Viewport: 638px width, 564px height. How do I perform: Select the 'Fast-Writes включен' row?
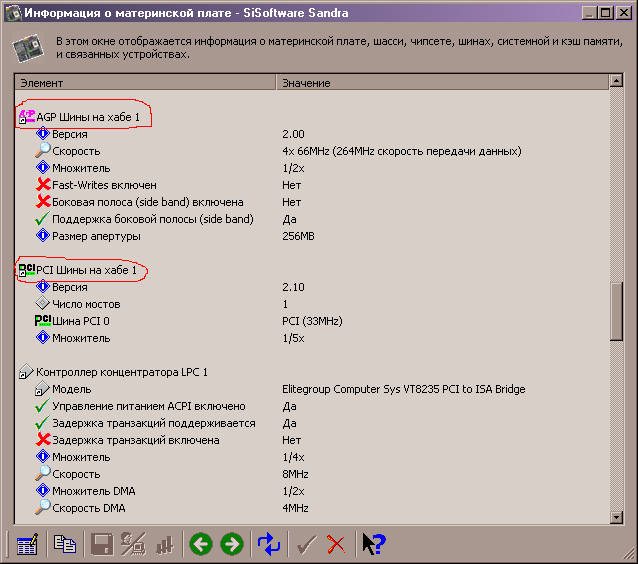[x=104, y=185]
